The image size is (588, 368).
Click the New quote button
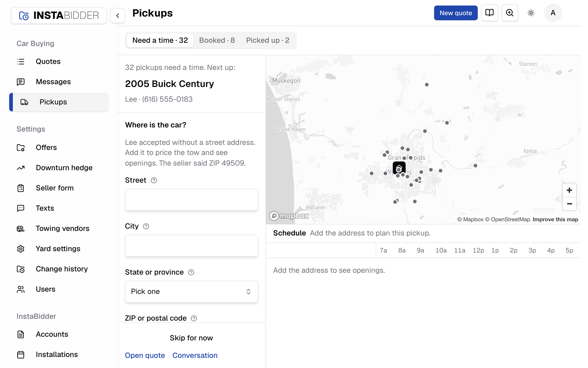[x=455, y=13]
